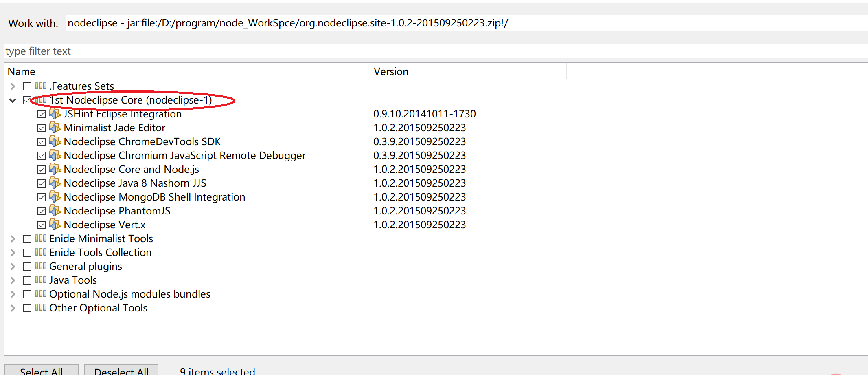
Task: Uncheck Nodeclipse MongoDB Shell Integration checkbox
Action: (42, 197)
